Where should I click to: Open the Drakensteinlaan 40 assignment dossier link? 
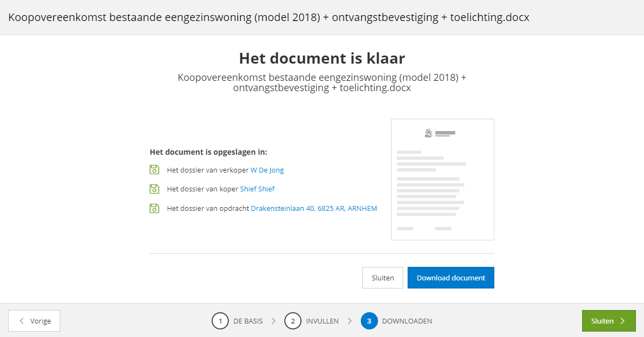coord(314,208)
